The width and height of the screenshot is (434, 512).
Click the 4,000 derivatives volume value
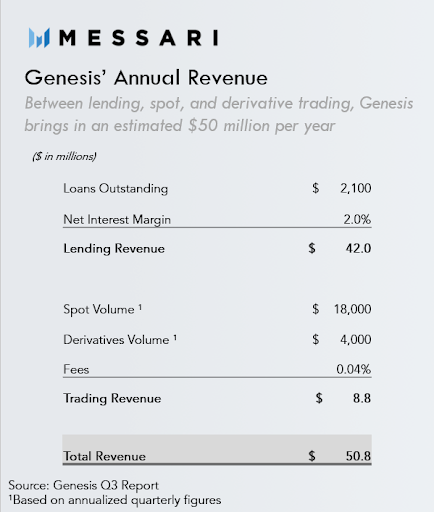356,340
